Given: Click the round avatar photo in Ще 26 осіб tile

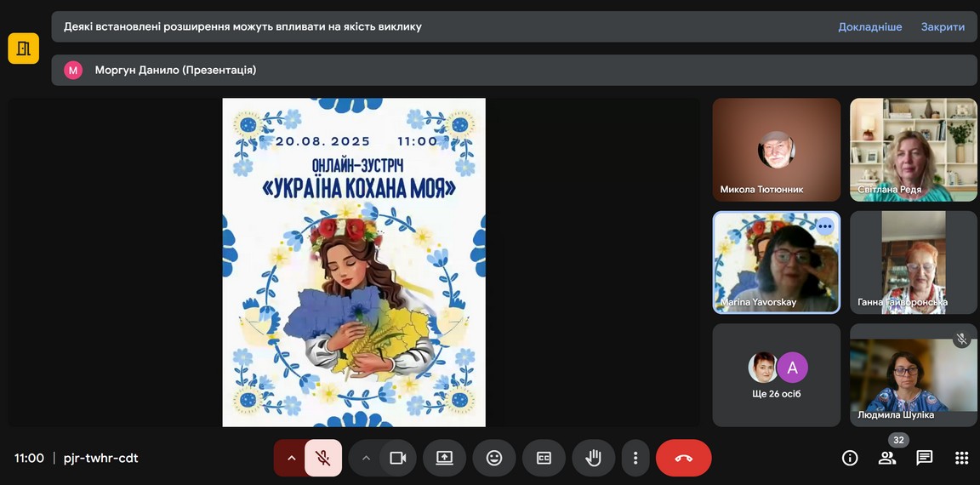Looking at the screenshot, I should pos(762,368).
